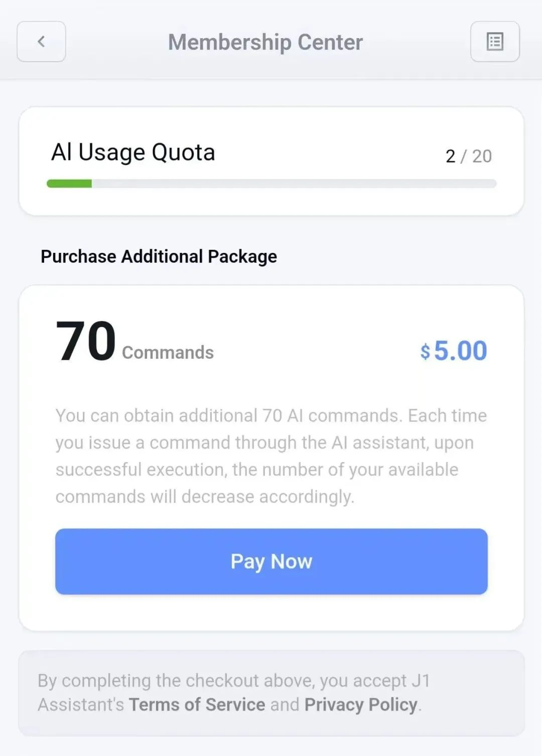
Task: Click the package description paragraph
Action: click(271, 456)
